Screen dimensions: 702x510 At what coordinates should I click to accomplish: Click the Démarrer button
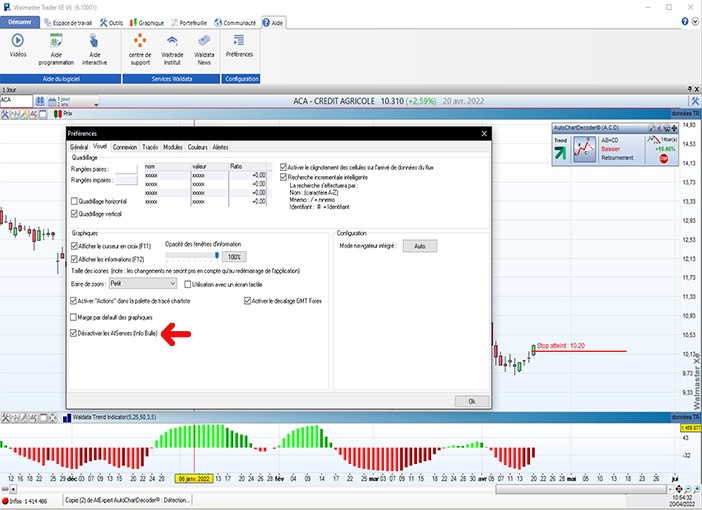pyautogui.click(x=20, y=22)
